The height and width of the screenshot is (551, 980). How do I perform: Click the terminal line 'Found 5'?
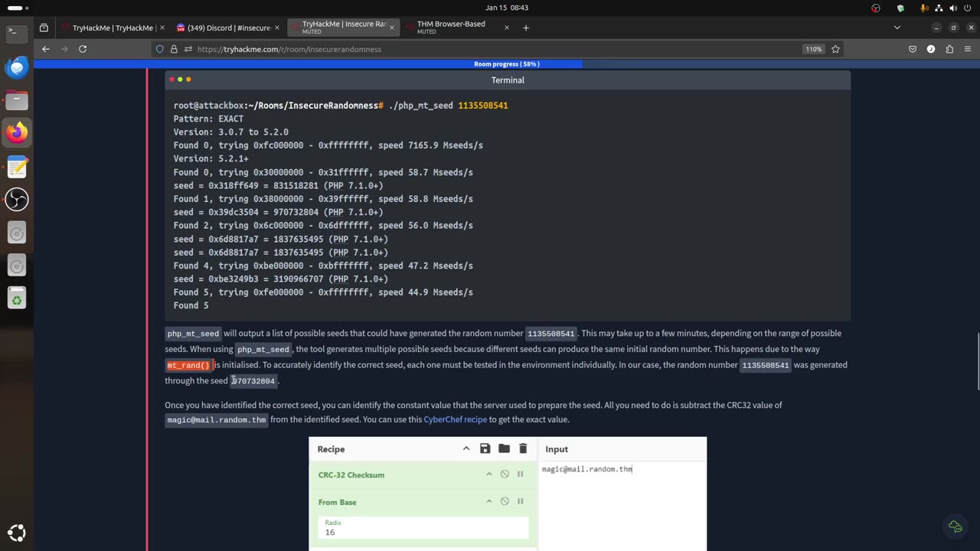(191, 305)
